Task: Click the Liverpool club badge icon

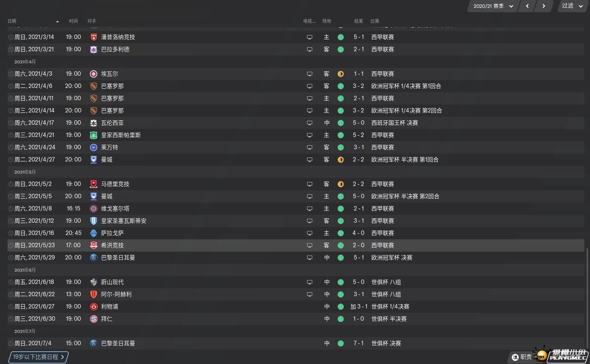Action: 94,307
